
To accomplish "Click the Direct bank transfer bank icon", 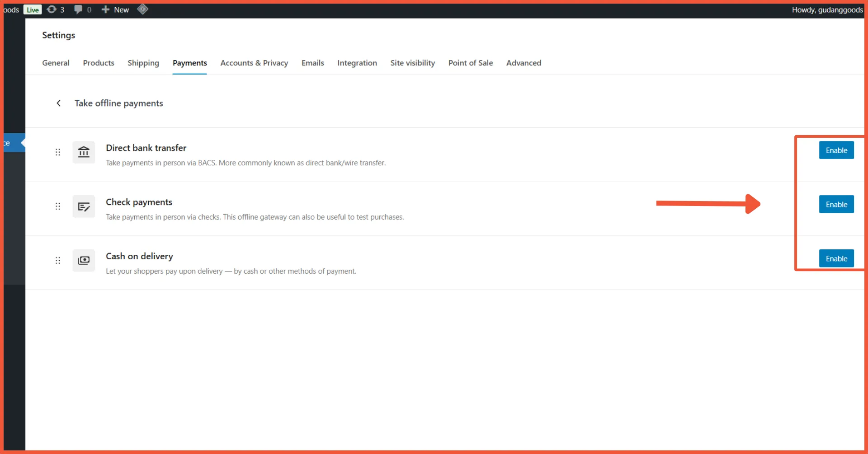I will [x=84, y=152].
